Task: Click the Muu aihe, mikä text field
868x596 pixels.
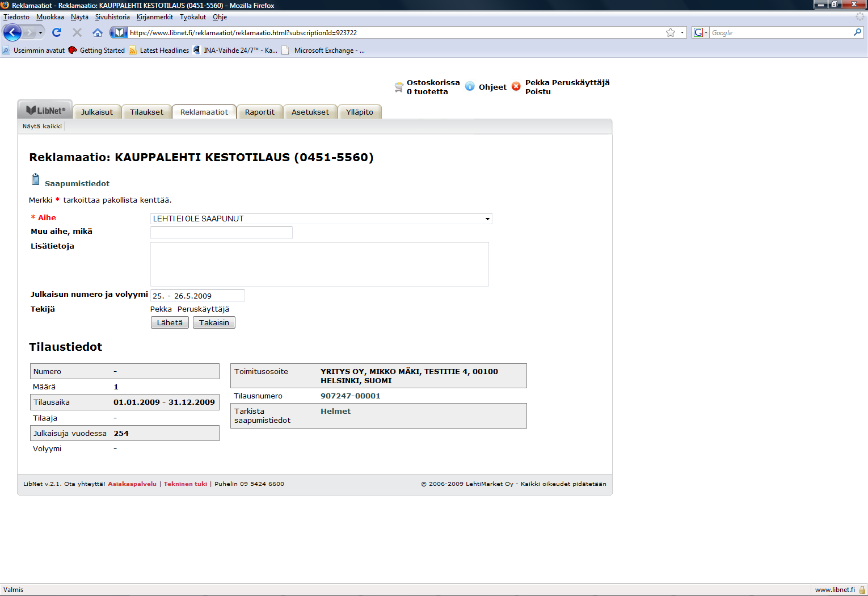Action: [221, 232]
